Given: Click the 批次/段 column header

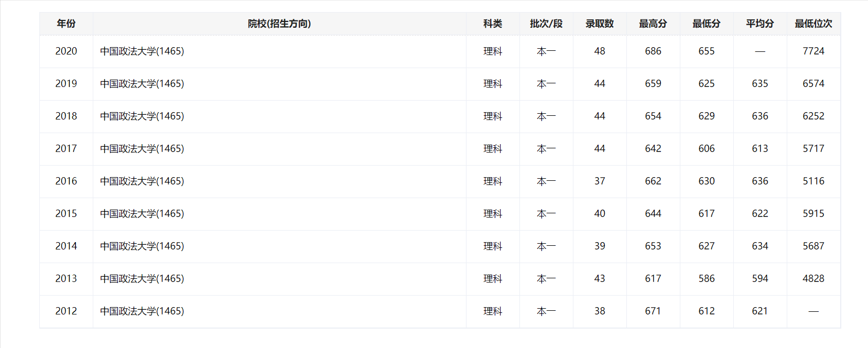Looking at the screenshot, I should [x=546, y=24].
